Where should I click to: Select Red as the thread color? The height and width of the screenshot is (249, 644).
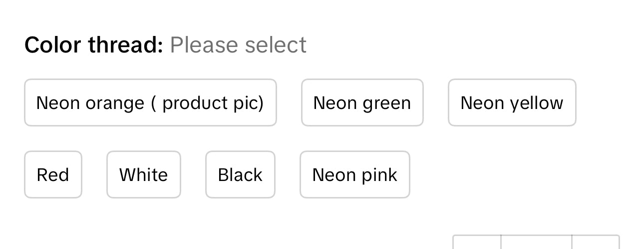tap(53, 174)
